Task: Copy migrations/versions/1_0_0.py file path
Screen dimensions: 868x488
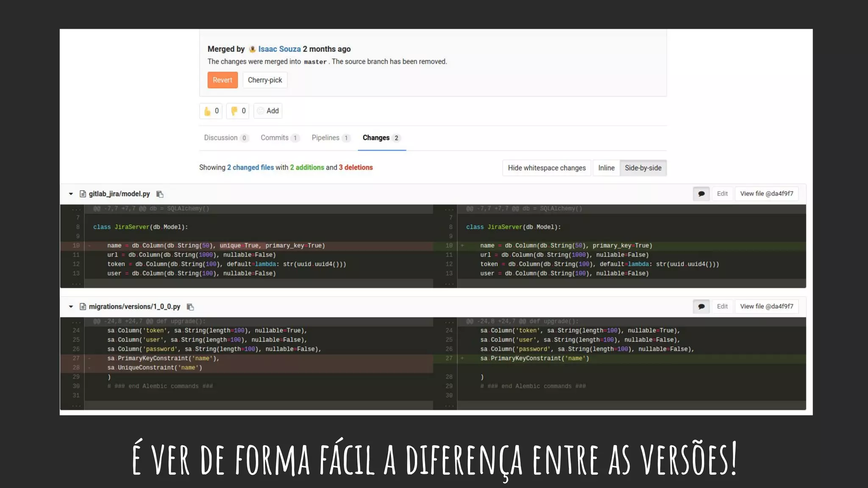Action: click(190, 307)
